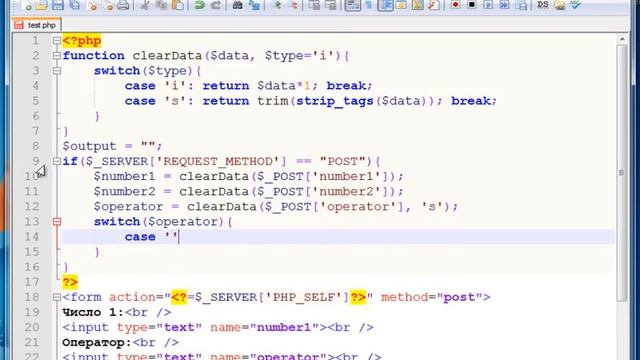Click the $operator assignment on line 12
The image size is (640, 360).
coord(276,207)
